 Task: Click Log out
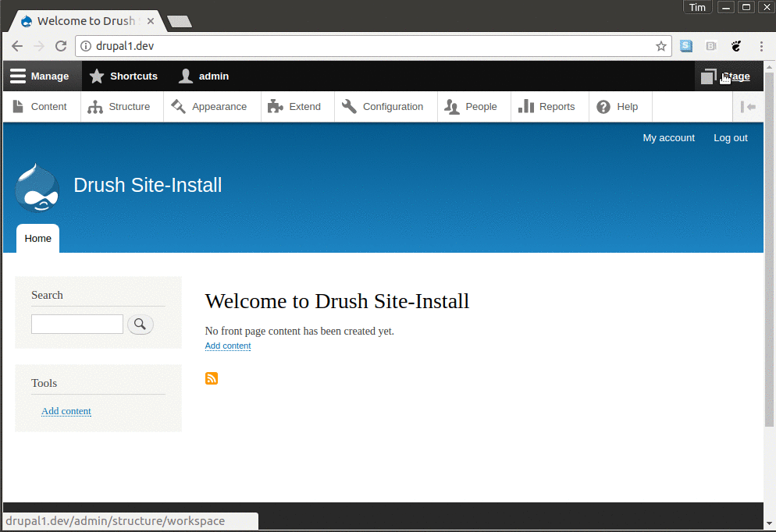(729, 137)
